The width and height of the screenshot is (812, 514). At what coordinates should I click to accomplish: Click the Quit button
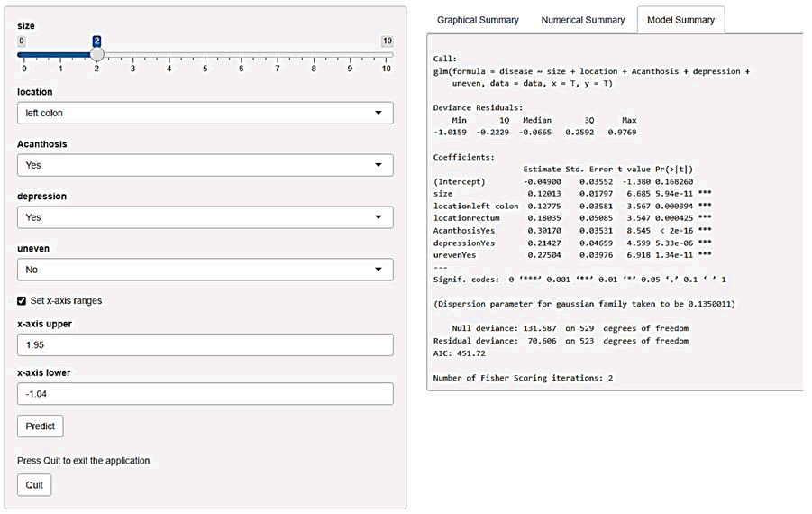[34, 485]
